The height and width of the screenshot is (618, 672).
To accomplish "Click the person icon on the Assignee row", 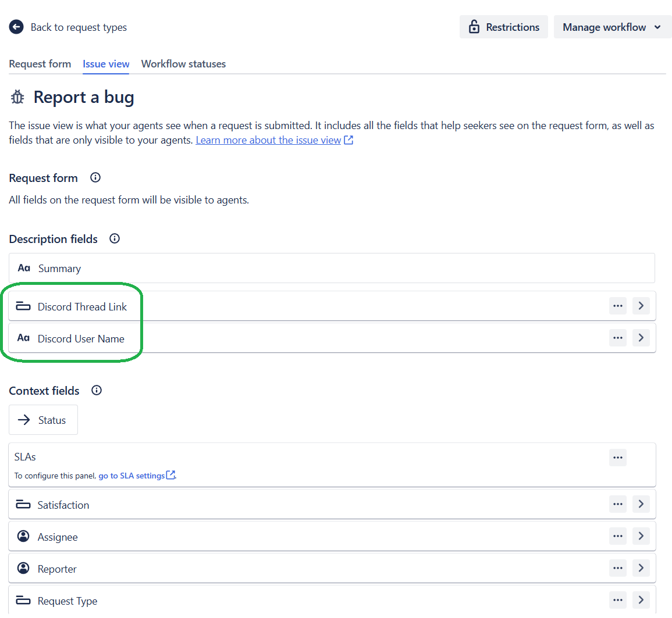I will click(x=23, y=535).
